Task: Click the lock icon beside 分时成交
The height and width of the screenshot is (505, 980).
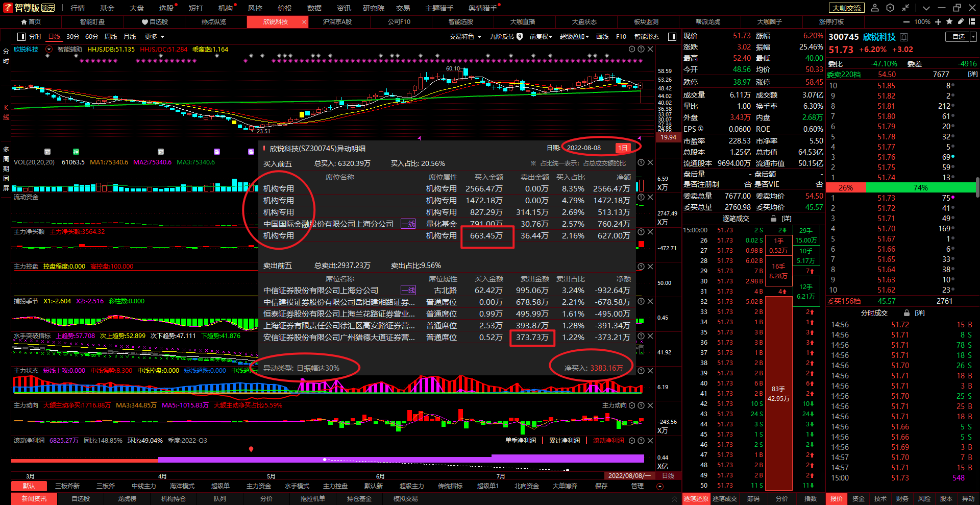Action: (x=906, y=313)
